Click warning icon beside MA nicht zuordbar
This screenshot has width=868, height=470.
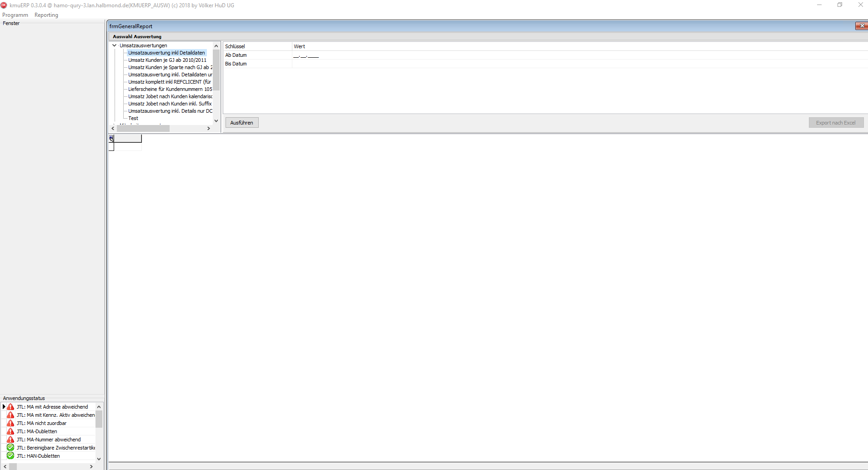pos(10,423)
